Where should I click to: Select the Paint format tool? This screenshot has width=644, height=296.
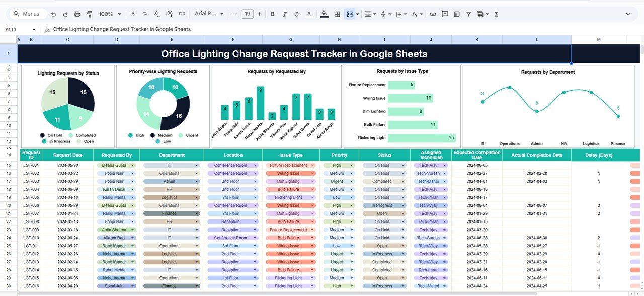point(90,14)
